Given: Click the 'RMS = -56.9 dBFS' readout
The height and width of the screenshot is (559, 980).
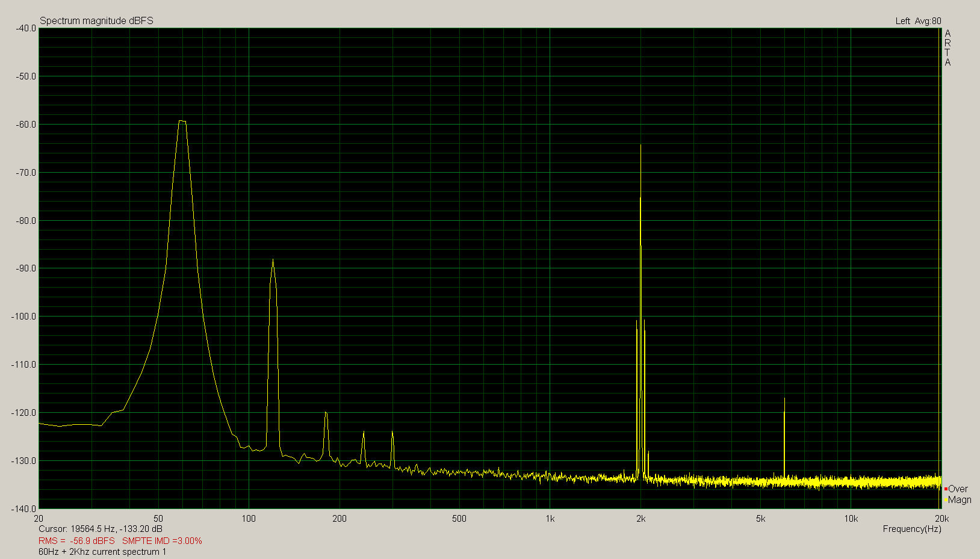Looking at the screenshot, I should point(76,540).
